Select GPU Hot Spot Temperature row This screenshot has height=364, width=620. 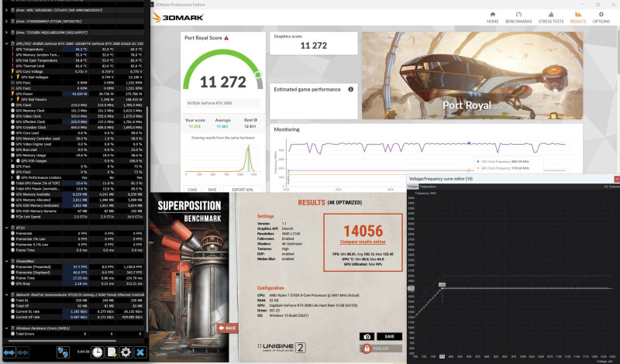pos(77,60)
